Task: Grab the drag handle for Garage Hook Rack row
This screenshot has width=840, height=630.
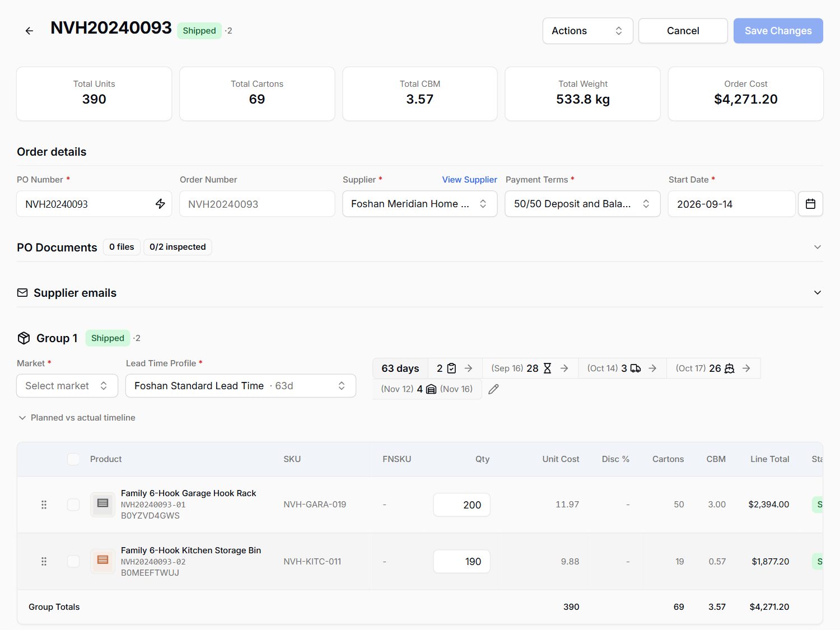Action: (x=44, y=505)
